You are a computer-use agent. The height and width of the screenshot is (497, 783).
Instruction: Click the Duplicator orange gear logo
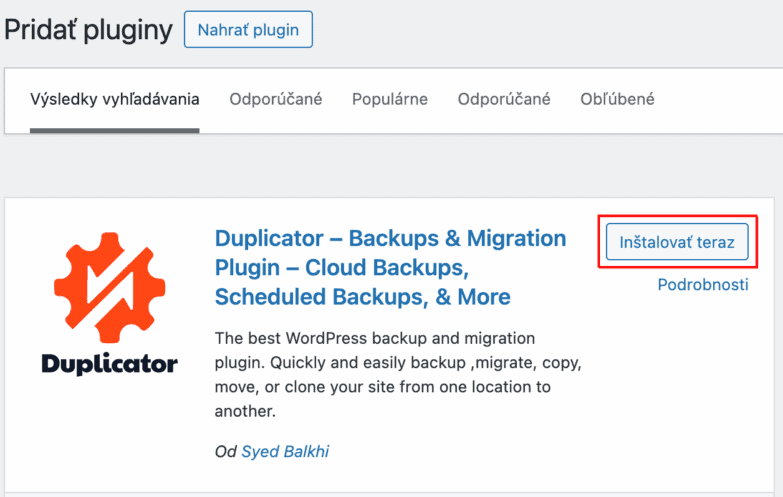[109, 287]
